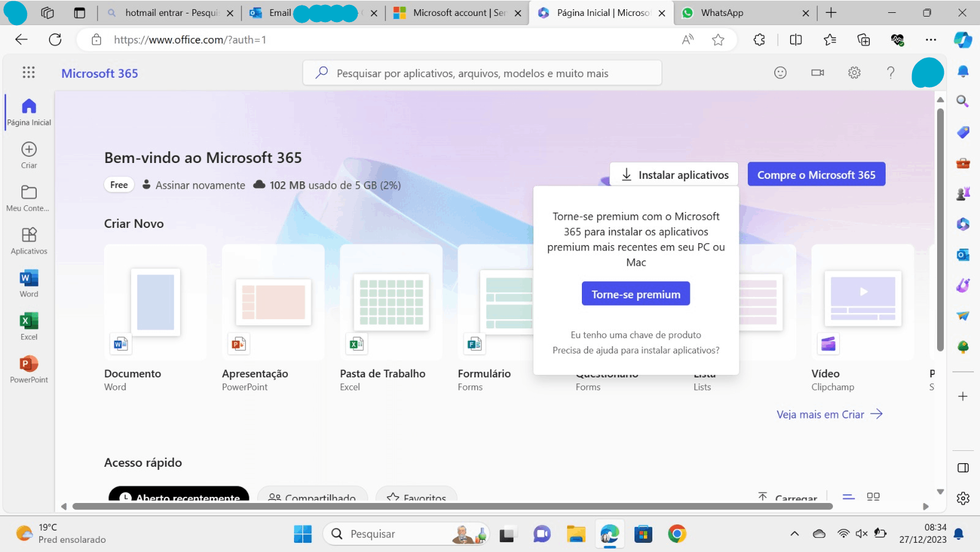This screenshot has width=980, height=552.
Task: Close the Página Inicial browser tab
Action: click(x=661, y=13)
